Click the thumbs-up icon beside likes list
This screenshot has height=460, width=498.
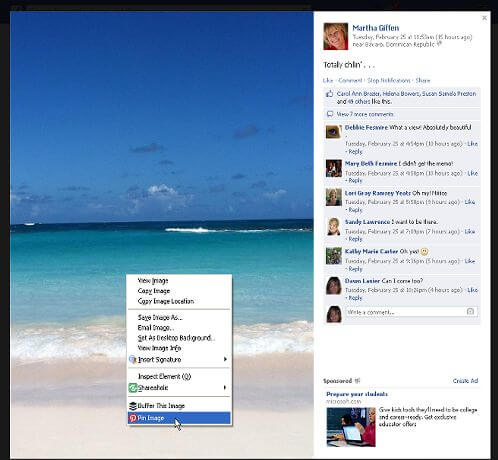pos(330,94)
